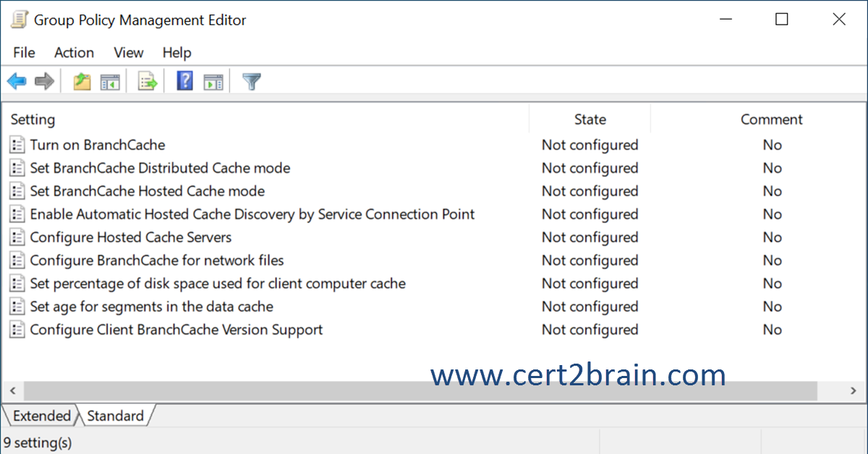Select Set age for segments in data cache
The image size is (868, 454).
click(152, 307)
